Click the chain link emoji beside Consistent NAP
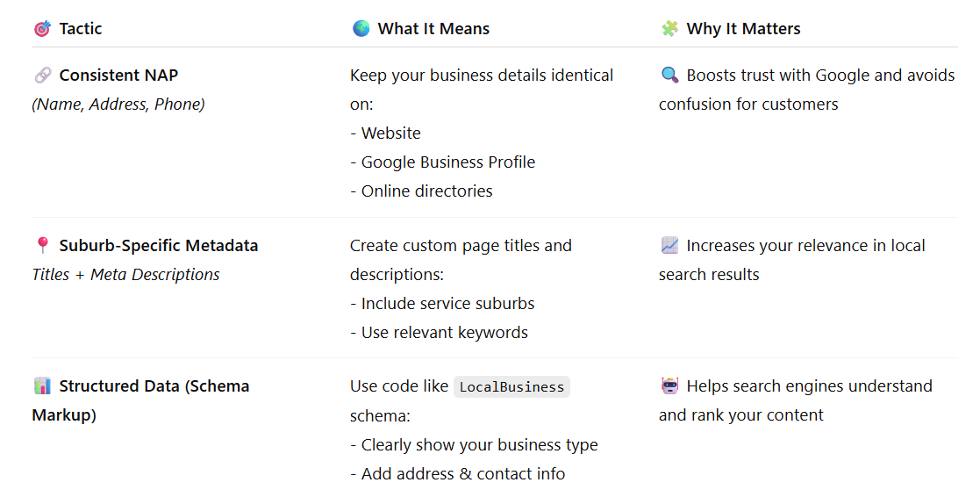 click(x=42, y=76)
